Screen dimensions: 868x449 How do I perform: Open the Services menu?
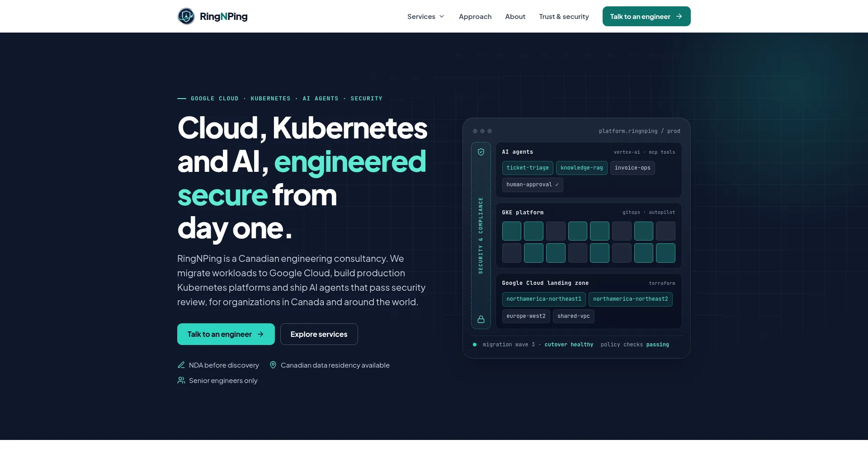coord(426,16)
